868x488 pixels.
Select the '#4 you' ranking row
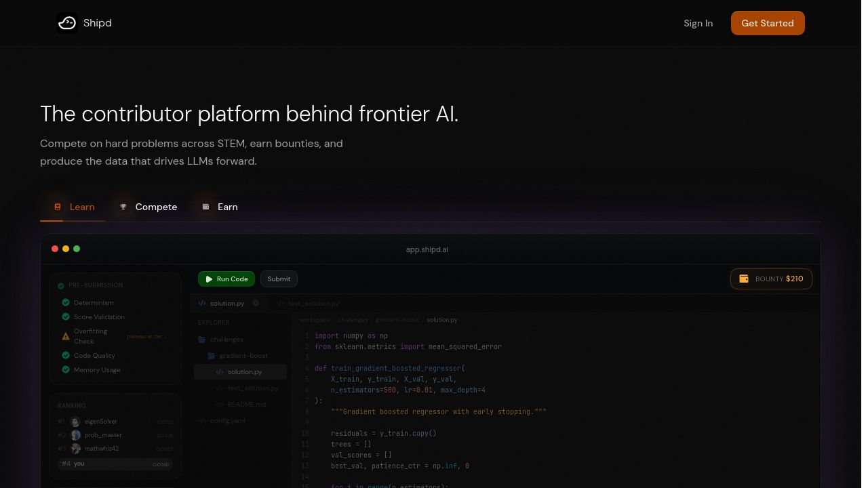click(115, 464)
